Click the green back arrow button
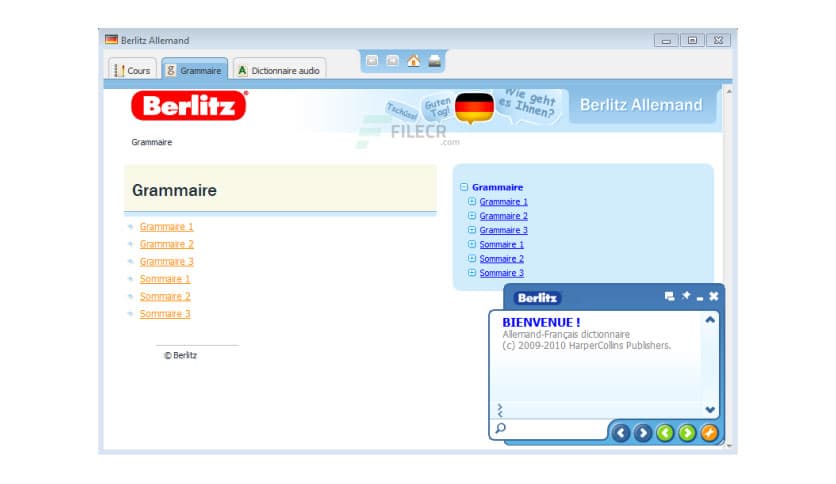This screenshot has height=484, width=836. [665, 433]
